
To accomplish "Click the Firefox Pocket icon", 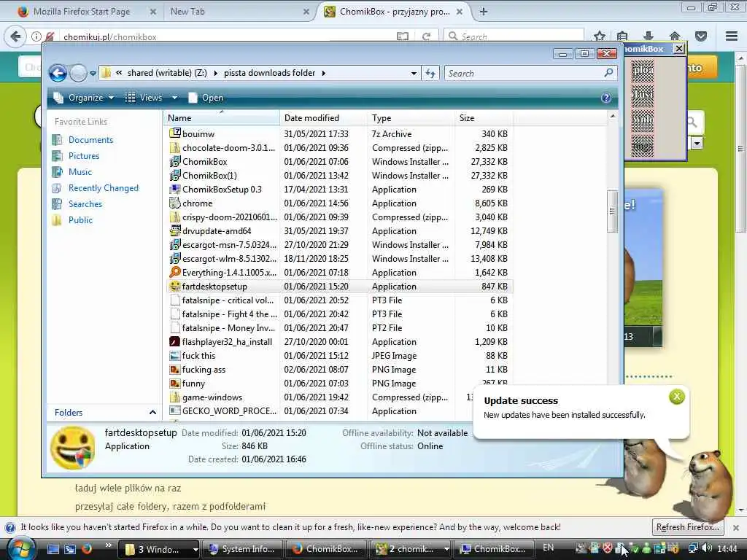I will click(x=701, y=36).
